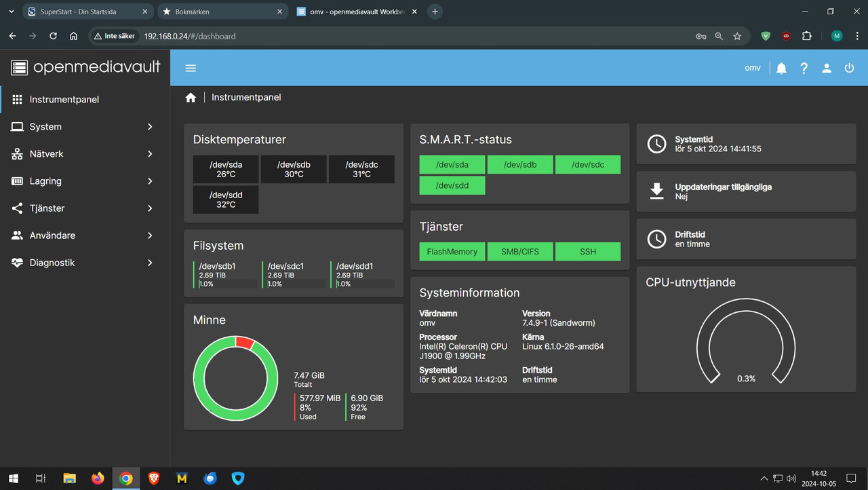Image resolution: width=868 pixels, height=490 pixels.
Task: Click the CPU-utnyttjande gauge
Action: (x=746, y=341)
